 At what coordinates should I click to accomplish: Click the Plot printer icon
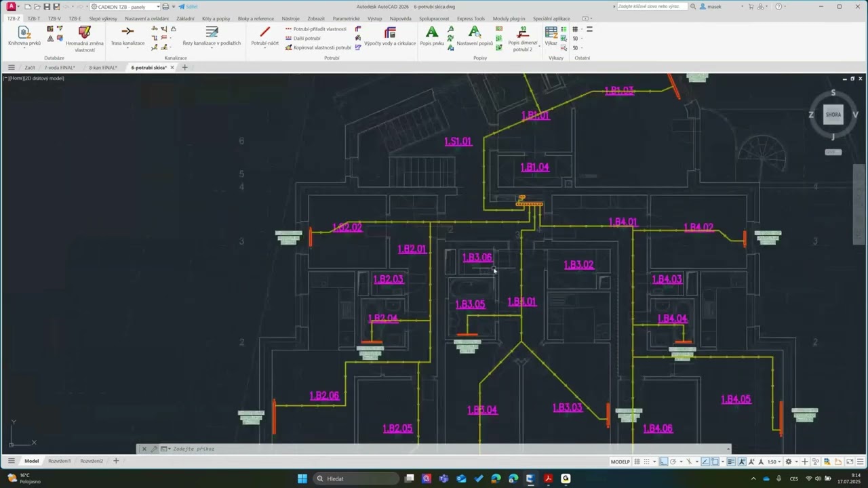(x=165, y=7)
